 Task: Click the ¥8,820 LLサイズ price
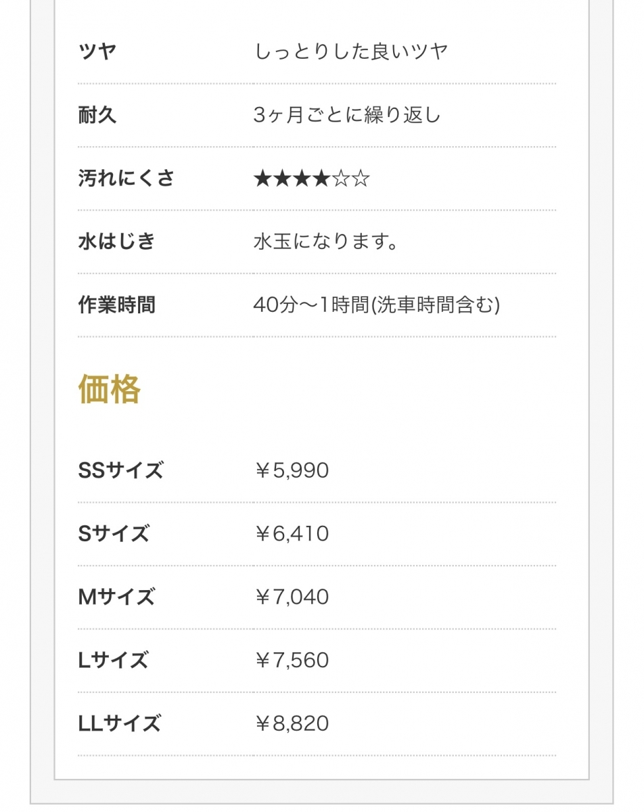(x=292, y=723)
